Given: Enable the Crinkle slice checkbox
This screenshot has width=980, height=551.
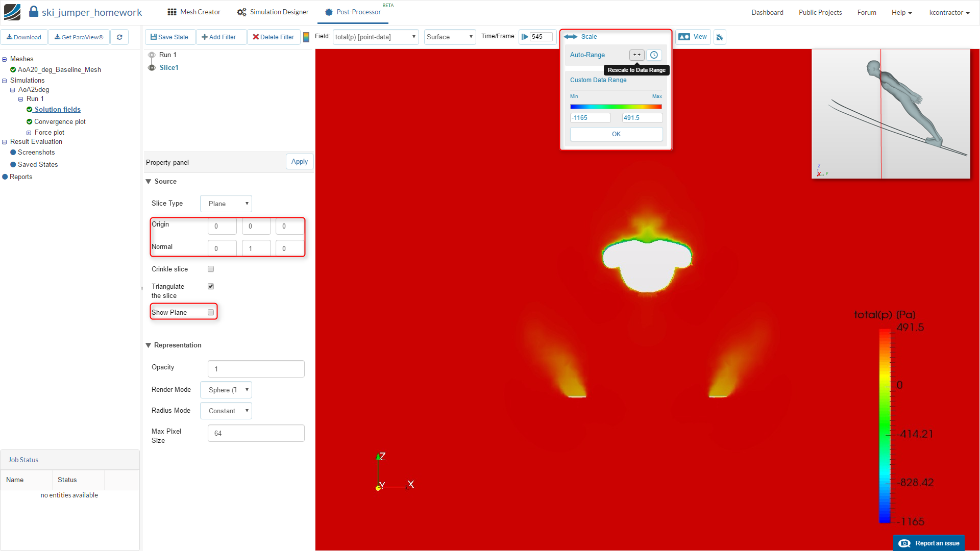Looking at the screenshot, I should [211, 269].
